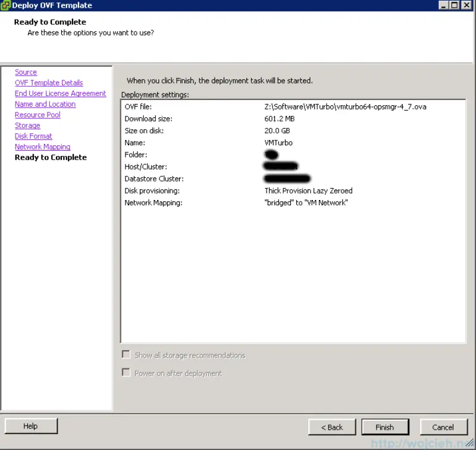The image size is (476, 450).
Task: Click the < Back button
Action: [331, 427]
